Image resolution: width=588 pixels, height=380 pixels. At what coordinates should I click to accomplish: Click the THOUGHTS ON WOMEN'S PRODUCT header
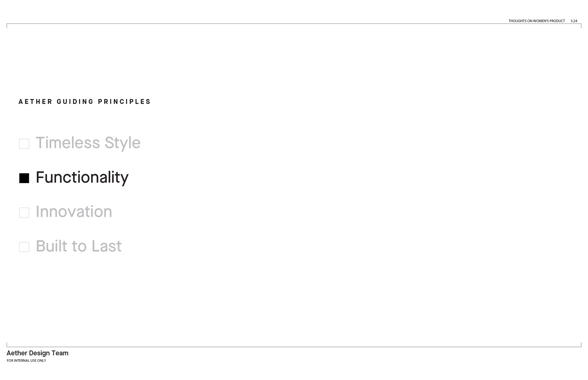(537, 21)
